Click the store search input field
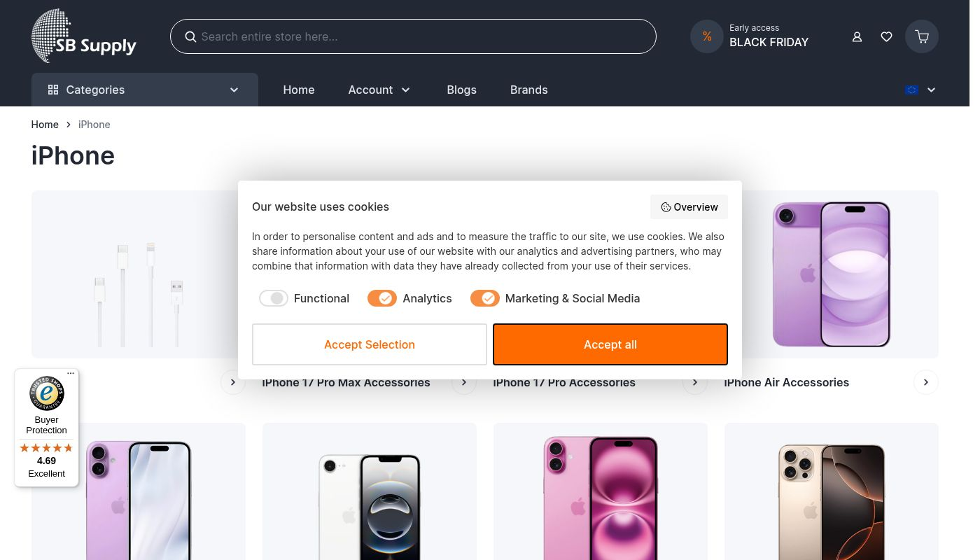Viewport: 980px width, 560px height. 420,36
